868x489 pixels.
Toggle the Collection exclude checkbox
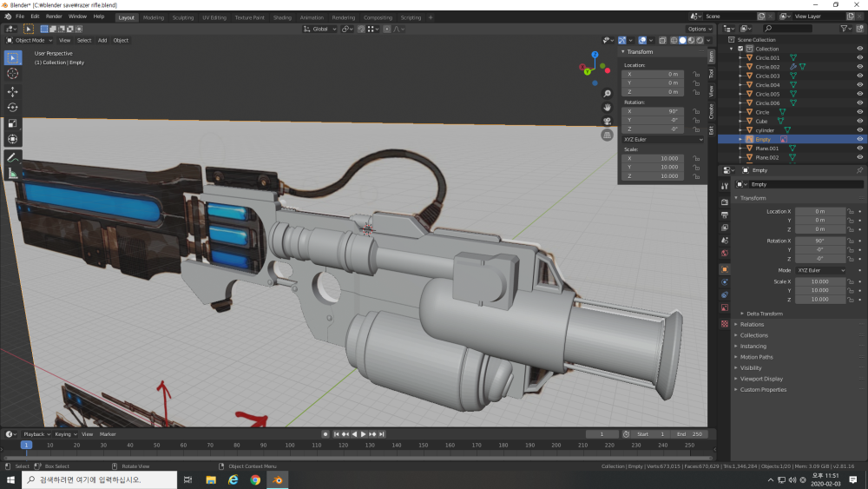point(740,49)
